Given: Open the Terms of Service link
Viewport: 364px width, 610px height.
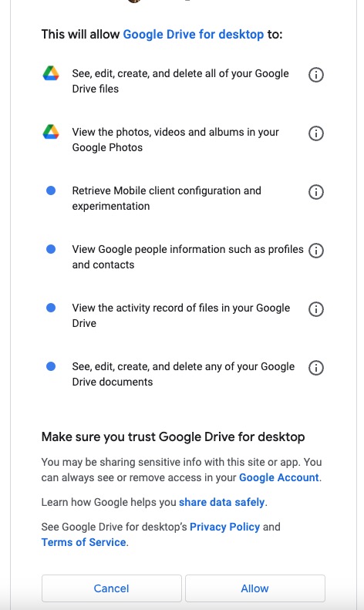Looking at the screenshot, I should click(x=83, y=542).
